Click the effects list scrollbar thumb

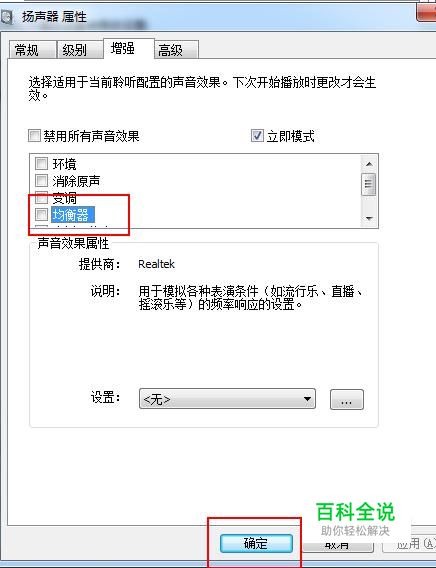(x=369, y=184)
